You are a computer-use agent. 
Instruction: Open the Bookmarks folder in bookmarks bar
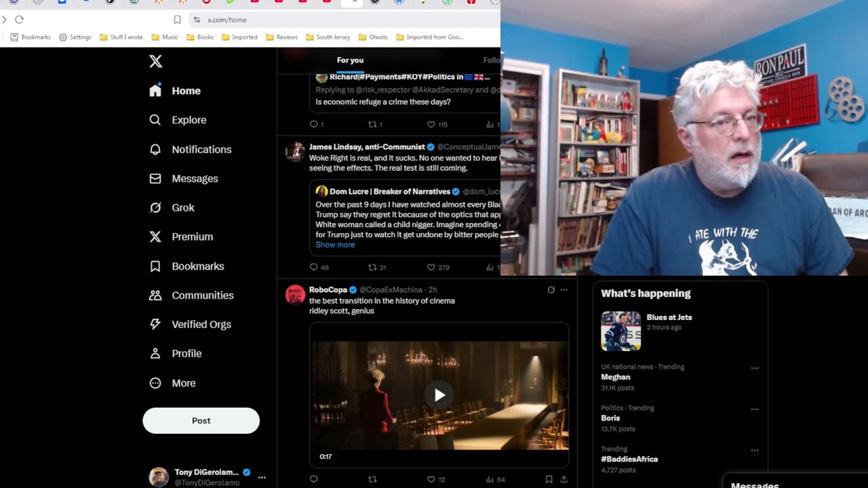[x=31, y=37]
